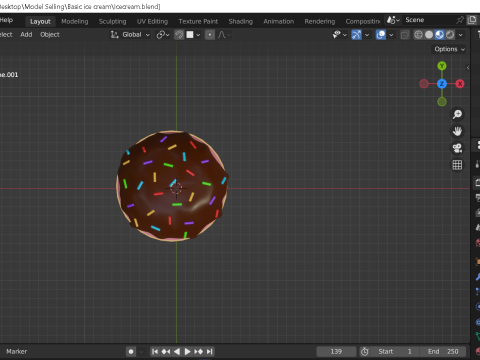Pin the scene to workspace
Viewport: 480px width, 360px height.
point(460,20)
